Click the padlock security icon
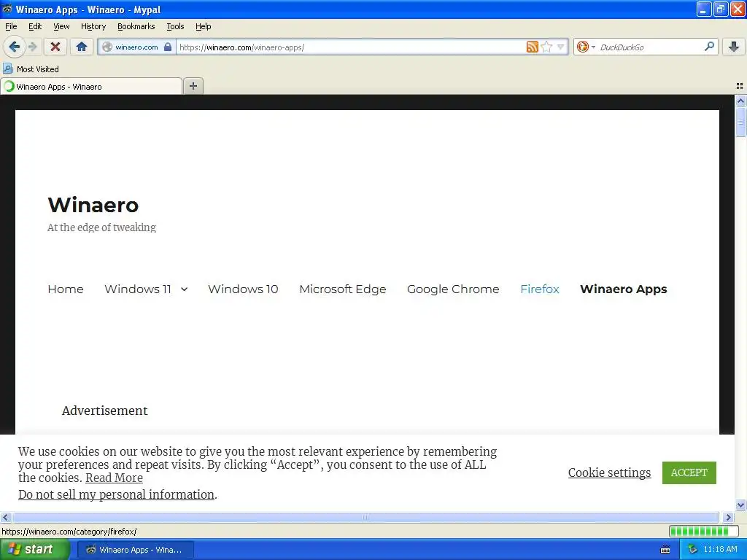 pos(168,47)
